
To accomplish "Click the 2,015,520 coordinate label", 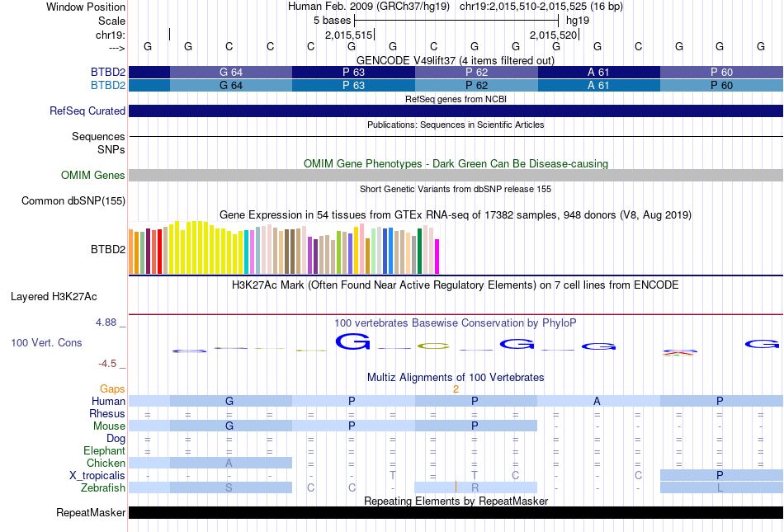I will pyautogui.click(x=553, y=35).
